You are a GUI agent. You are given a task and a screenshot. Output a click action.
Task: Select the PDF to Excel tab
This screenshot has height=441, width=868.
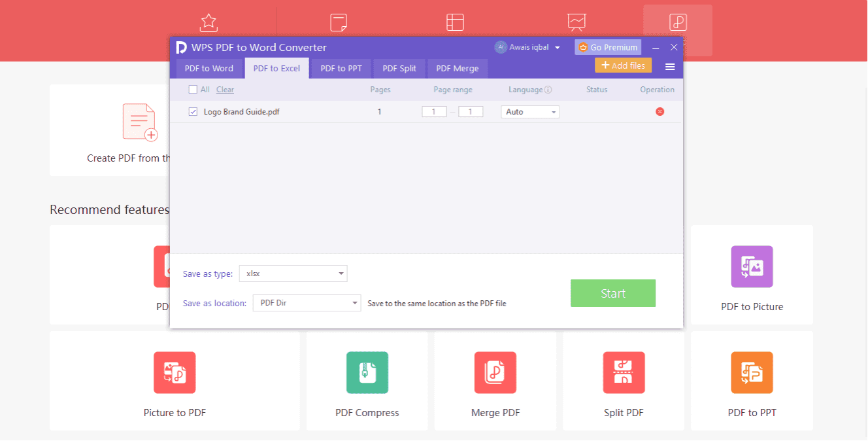276,68
